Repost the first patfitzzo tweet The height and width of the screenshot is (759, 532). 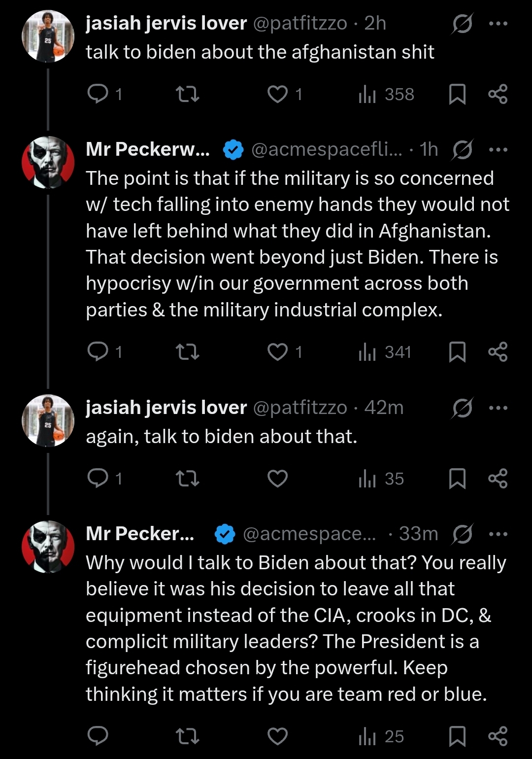point(187,94)
